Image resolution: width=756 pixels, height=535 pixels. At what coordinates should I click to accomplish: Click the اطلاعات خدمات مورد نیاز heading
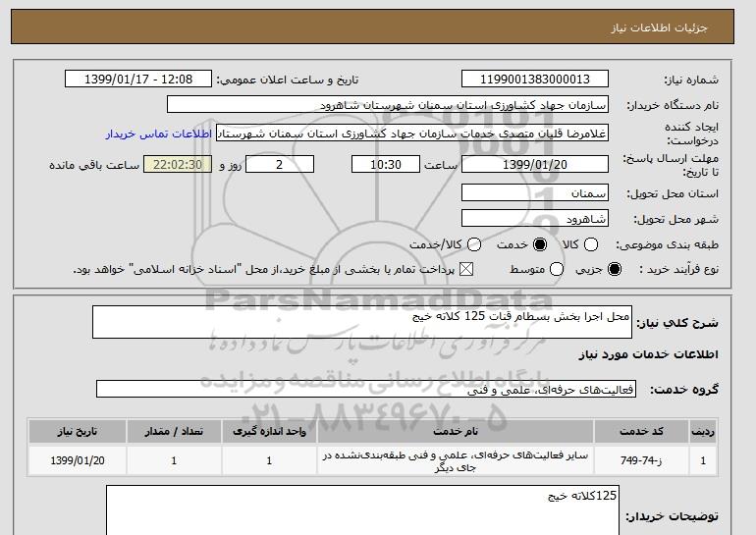click(648, 354)
